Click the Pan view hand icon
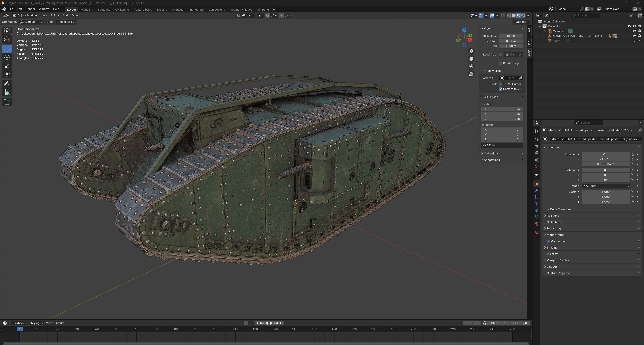The width and height of the screenshot is (644, 345). [x=471, y=59]
